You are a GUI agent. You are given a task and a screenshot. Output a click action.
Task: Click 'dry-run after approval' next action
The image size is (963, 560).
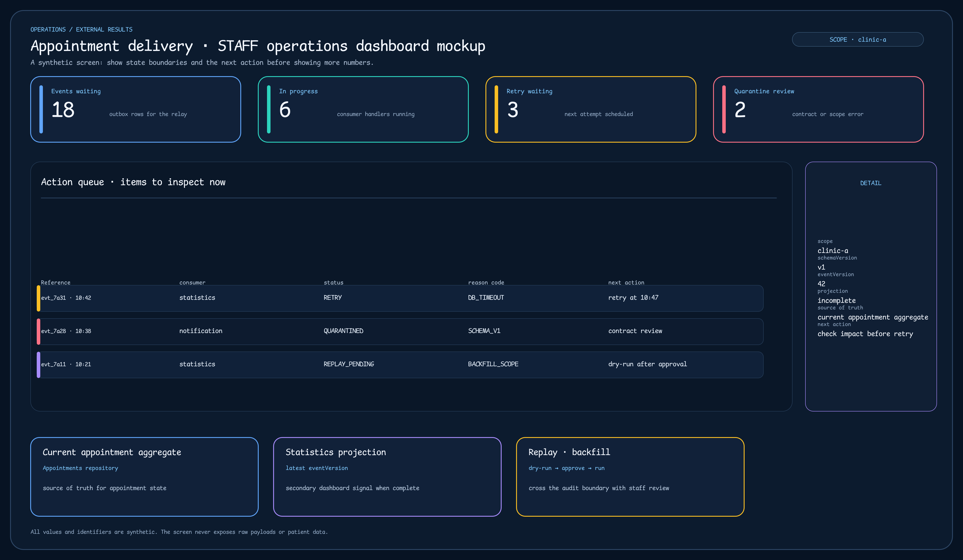(x=648, y=364)
